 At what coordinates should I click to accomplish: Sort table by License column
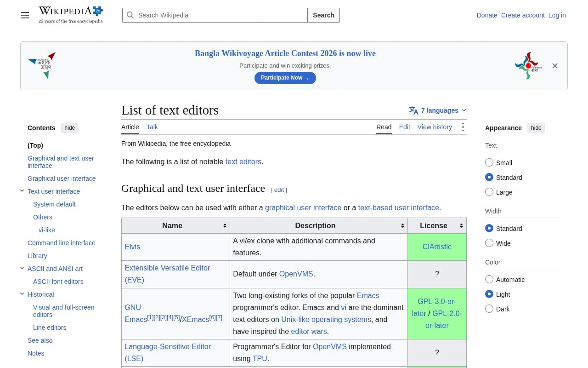tap(437, 225)
